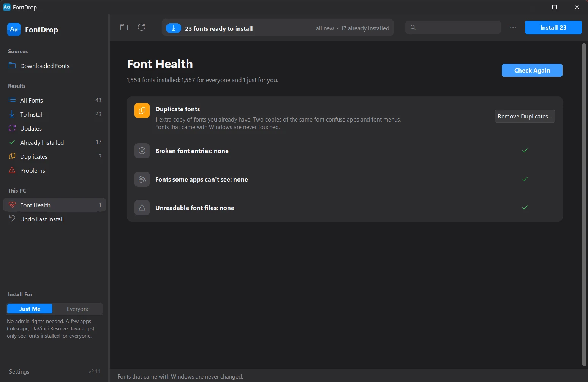Click the '17 already installed' status text
The width and height of the screenshot is (588, 382).
(x=365, y=28)
